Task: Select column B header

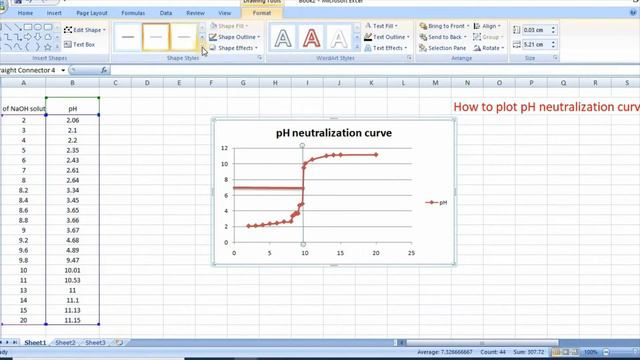Action: click(72, 83)
